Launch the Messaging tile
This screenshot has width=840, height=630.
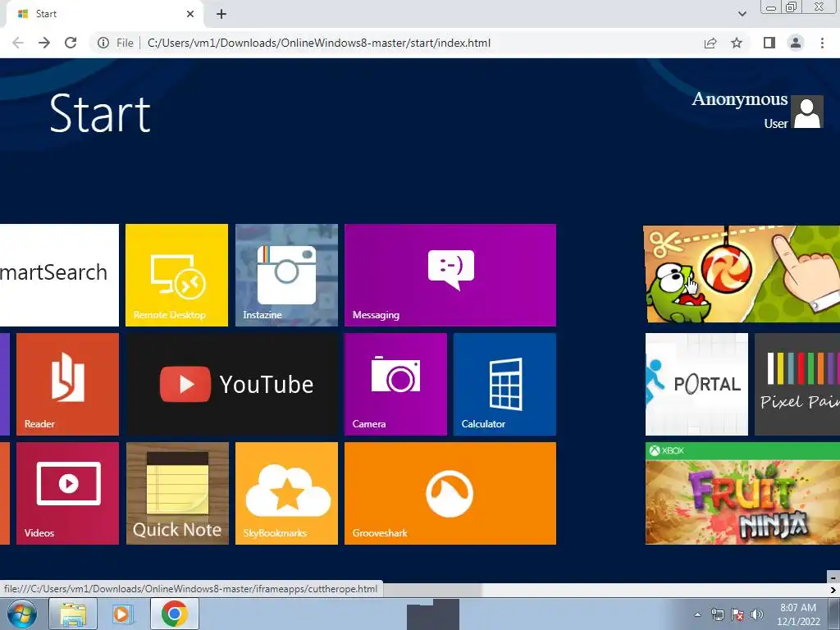[450, 275]
